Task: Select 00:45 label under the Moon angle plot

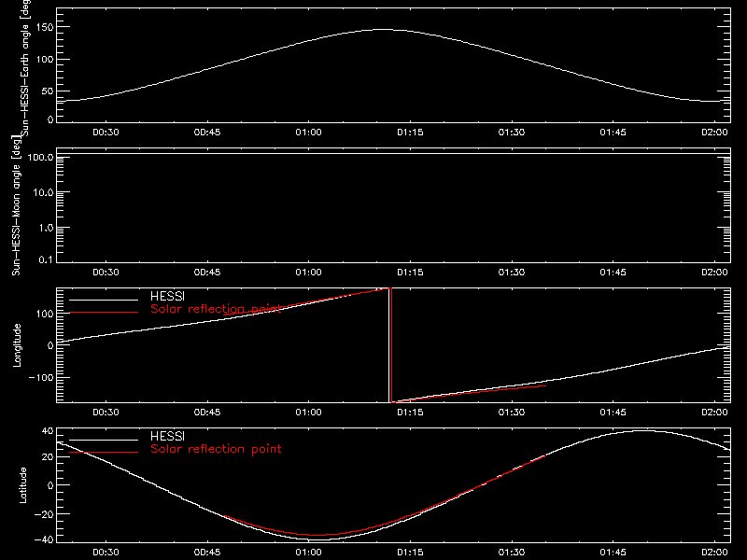Action: click(x=207, y=272)
